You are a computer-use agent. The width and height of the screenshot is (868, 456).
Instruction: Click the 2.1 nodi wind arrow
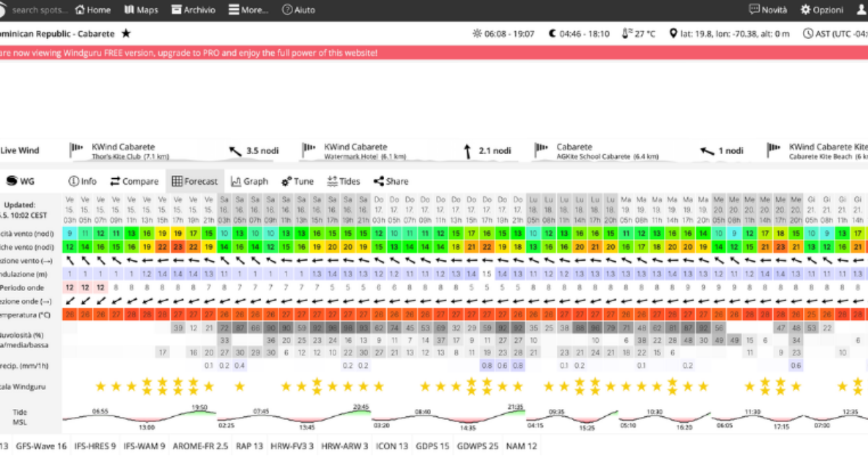point(467,151)
